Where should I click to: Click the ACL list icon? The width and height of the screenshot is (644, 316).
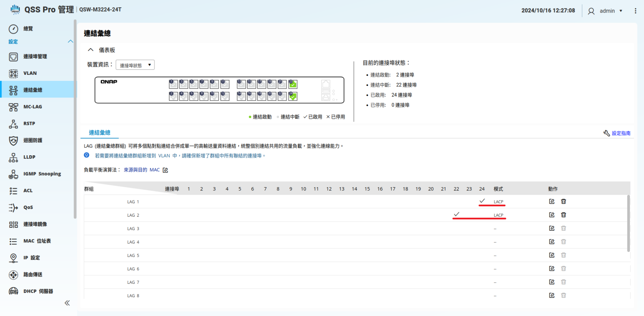click(13, 191)
